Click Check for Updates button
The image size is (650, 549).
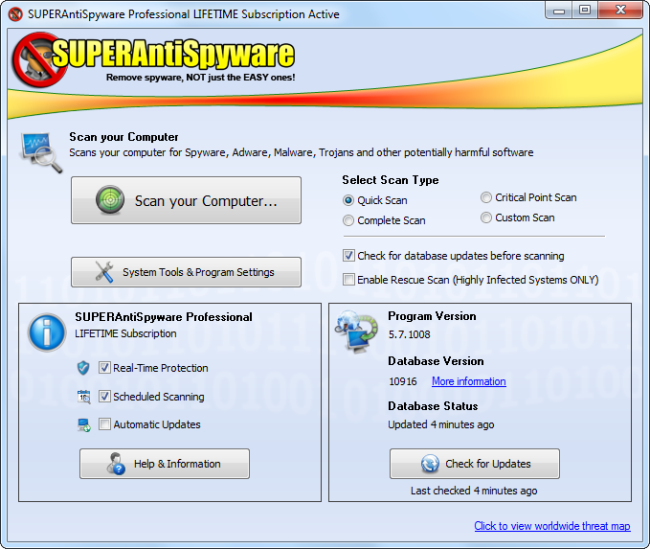[475, 464]
